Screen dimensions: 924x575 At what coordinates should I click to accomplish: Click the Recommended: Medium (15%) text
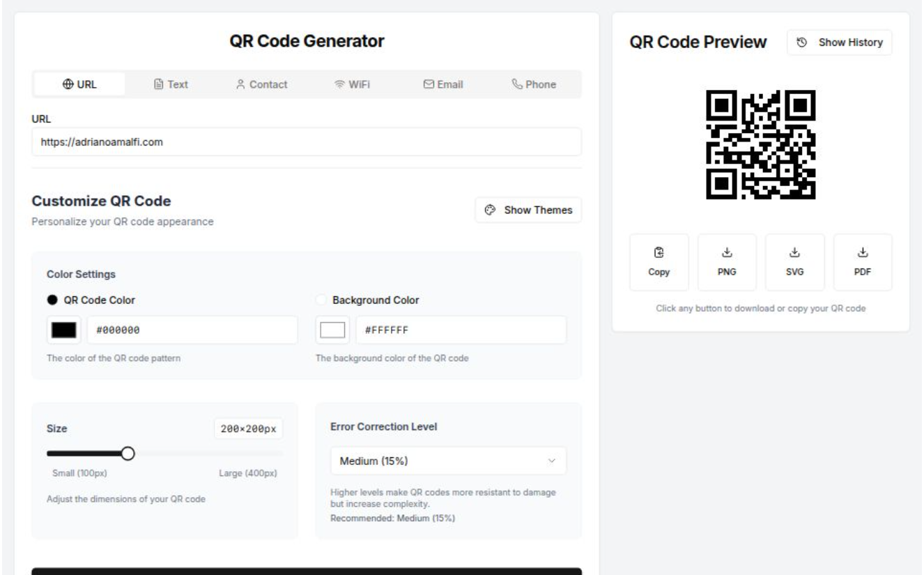tap(392, 517)
